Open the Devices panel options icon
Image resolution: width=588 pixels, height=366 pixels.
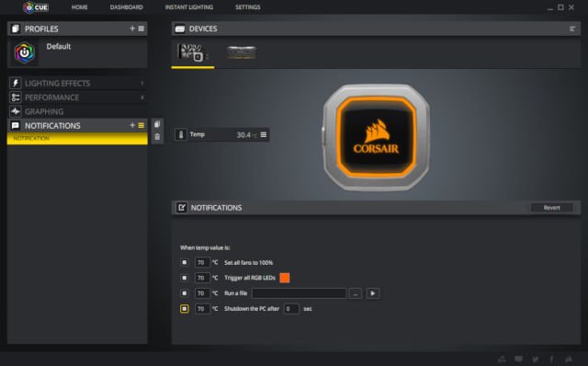[x=572, y=29]
